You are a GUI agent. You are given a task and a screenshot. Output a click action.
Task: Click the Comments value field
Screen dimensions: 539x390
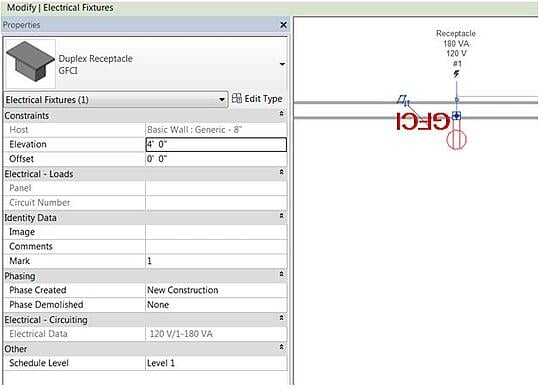click(x=216, y=246)
